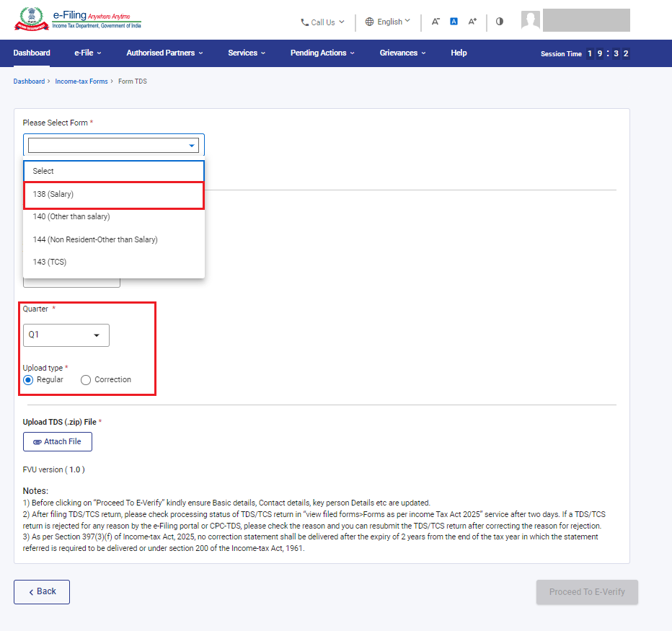This screenshot has width=672, height=631.
Task: Select the Regular upload type
Action: (28, 380)
